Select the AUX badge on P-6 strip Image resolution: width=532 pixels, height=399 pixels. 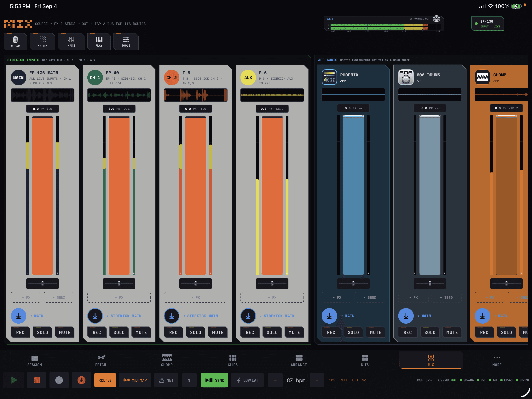pos(248,78)
